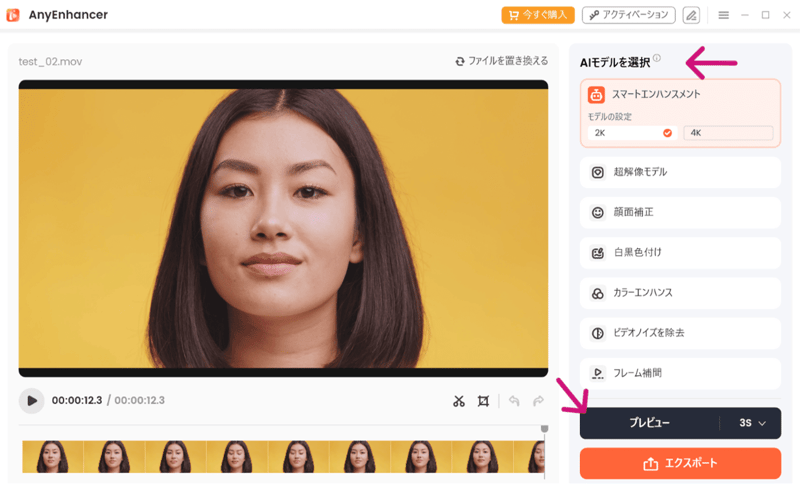
Task: Open the hamburger menu icon
Action: click(724, 15)
